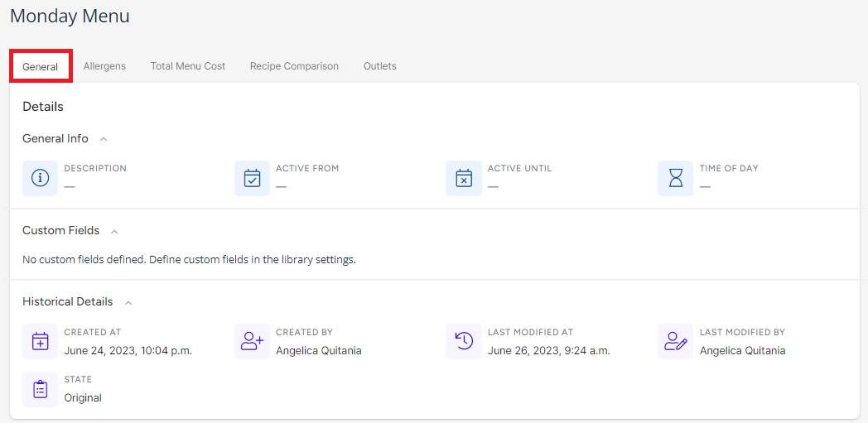Click the Active Until calendar x icon
868x423 pixels.
click(x=463, y=178)
